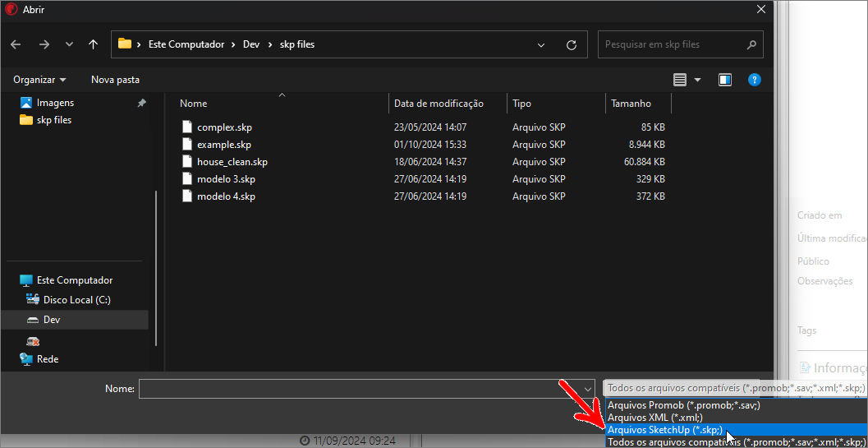Select Este Computador in navigation tree
This screenshot has height=448, width=868.
[x=75, y=280]
